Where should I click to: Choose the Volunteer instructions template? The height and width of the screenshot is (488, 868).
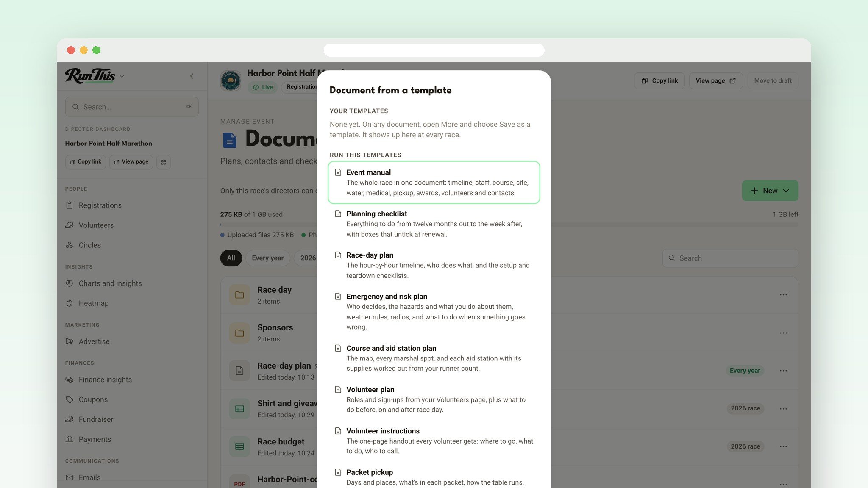pyautogui.click(x=434, y=441)
